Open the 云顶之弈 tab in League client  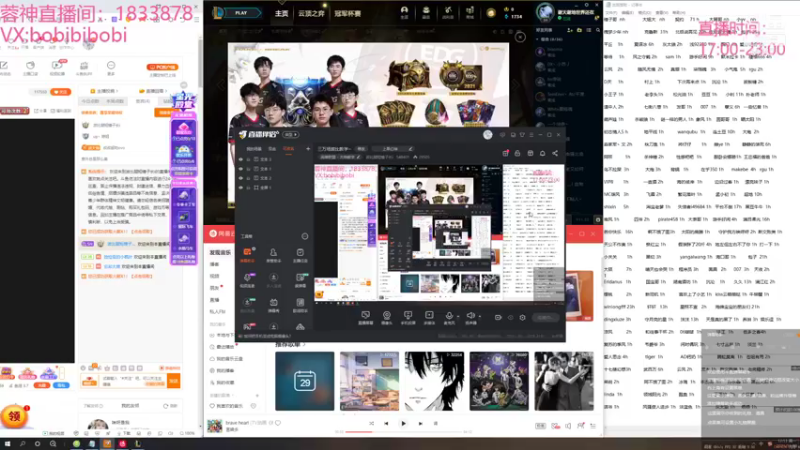point(311,14)
